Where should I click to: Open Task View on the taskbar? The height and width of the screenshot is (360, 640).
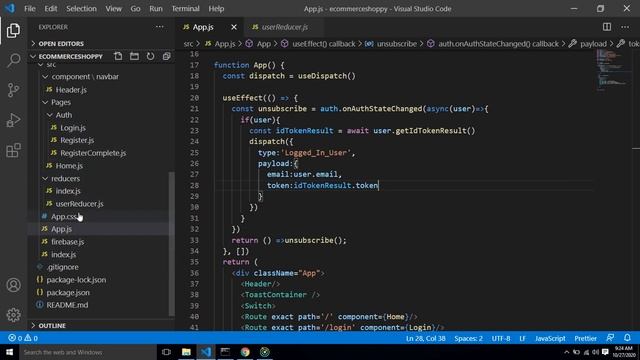pyautogui.click(x=166, y=352)
